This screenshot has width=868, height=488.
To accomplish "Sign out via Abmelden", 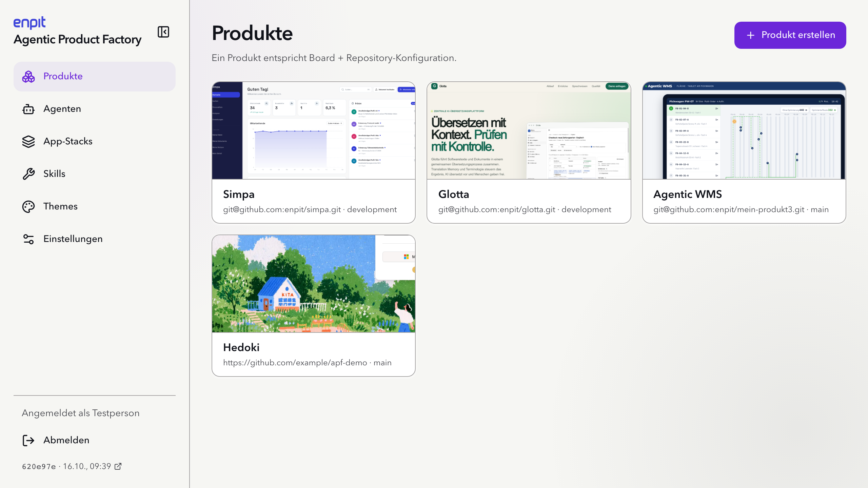I will 95,441.
